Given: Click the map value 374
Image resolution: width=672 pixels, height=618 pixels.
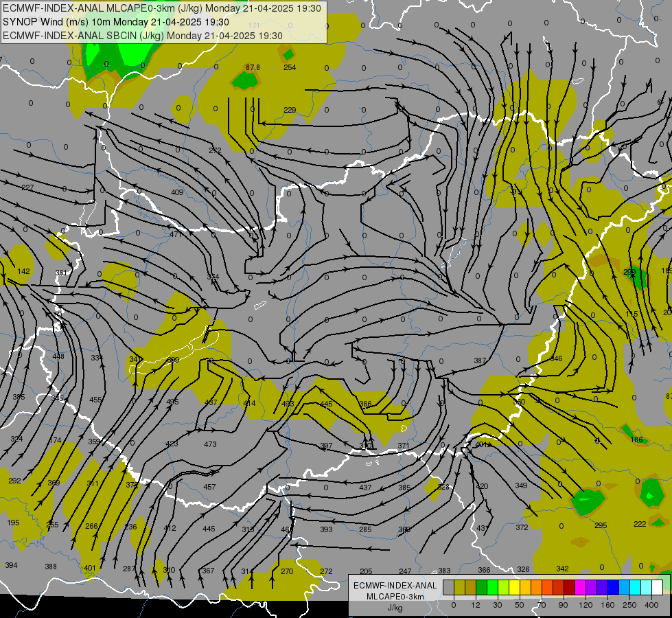Looking at the screenshot, I should click(x=213, y=277).
